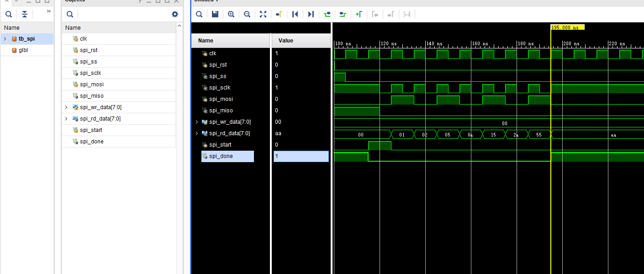Jump to the next signal transition
Screen dimensions: 644x274
(311, 14)
